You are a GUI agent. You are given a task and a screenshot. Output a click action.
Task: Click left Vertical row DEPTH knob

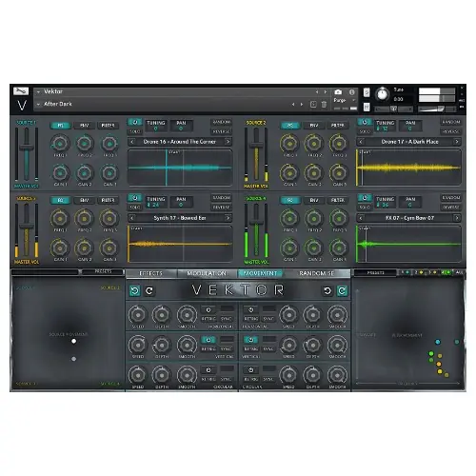click(162, 345)
